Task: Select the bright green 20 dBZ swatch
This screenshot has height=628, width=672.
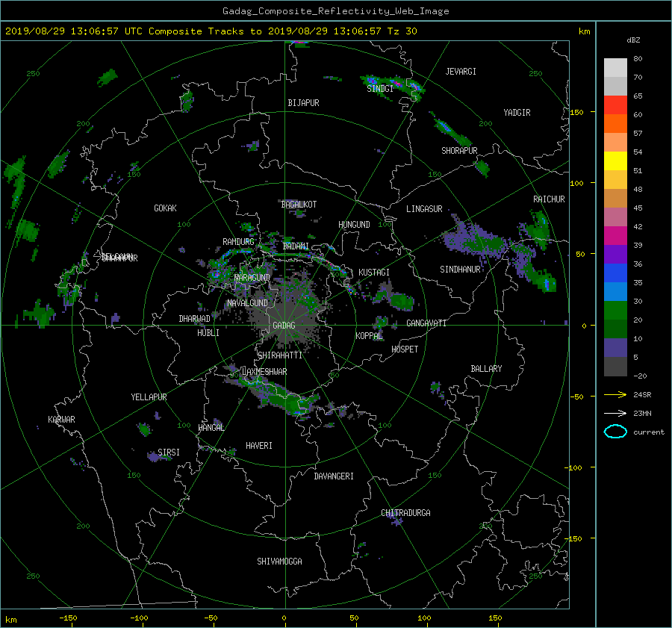Action: tap(615, 311)
